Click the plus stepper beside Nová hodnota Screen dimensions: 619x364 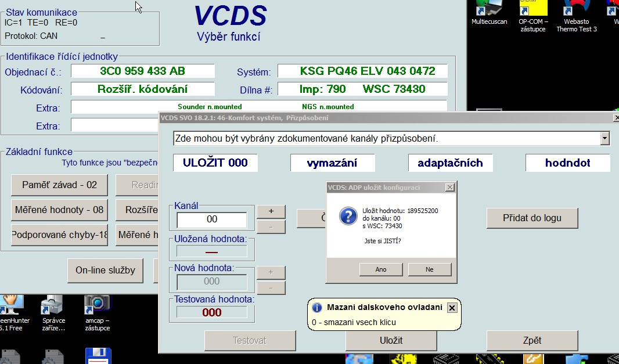click(271, 272)
